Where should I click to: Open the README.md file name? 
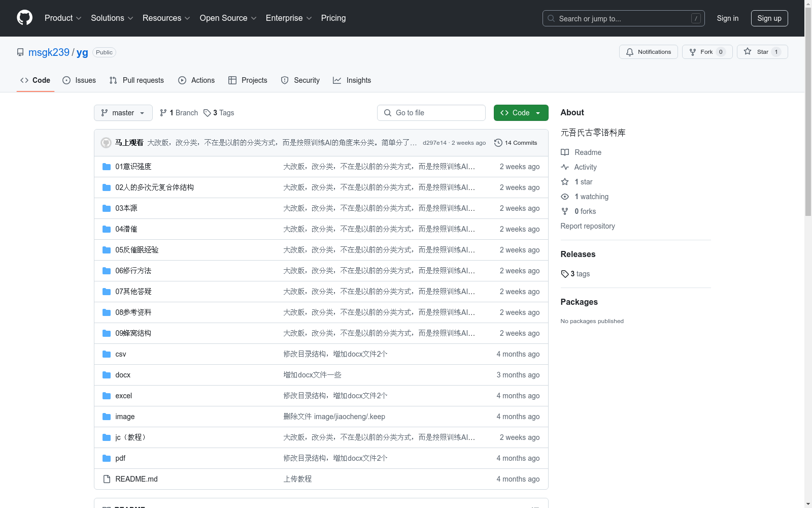pos(137,479)
